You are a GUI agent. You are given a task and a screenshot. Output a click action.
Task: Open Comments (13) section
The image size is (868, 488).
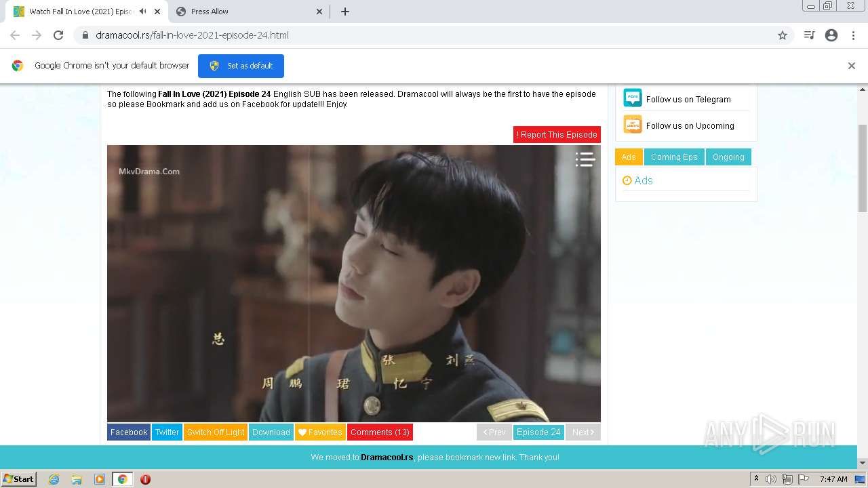[380, 432]
